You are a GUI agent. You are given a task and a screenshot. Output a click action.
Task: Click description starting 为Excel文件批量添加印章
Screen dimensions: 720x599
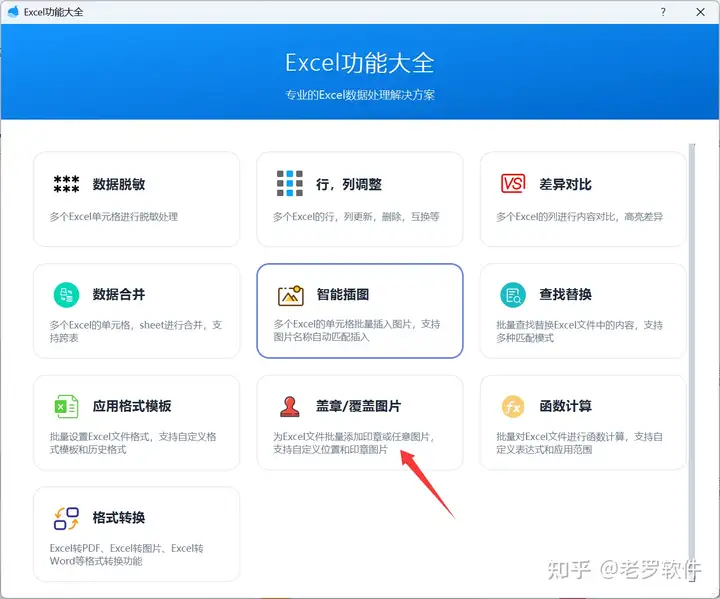coord(354,443)
